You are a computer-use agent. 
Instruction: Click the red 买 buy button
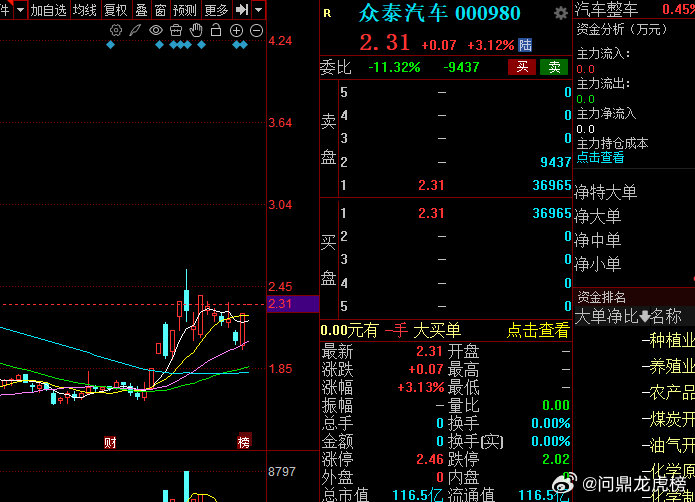coord(522,67)
